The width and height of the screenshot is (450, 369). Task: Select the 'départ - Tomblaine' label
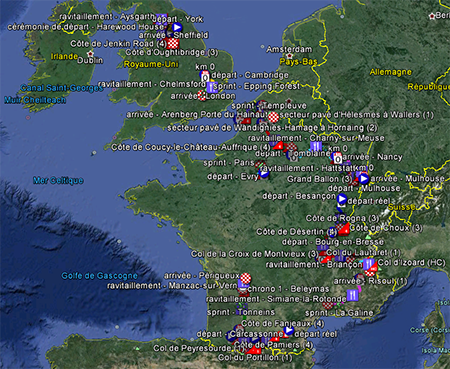[x=293, y=154]
